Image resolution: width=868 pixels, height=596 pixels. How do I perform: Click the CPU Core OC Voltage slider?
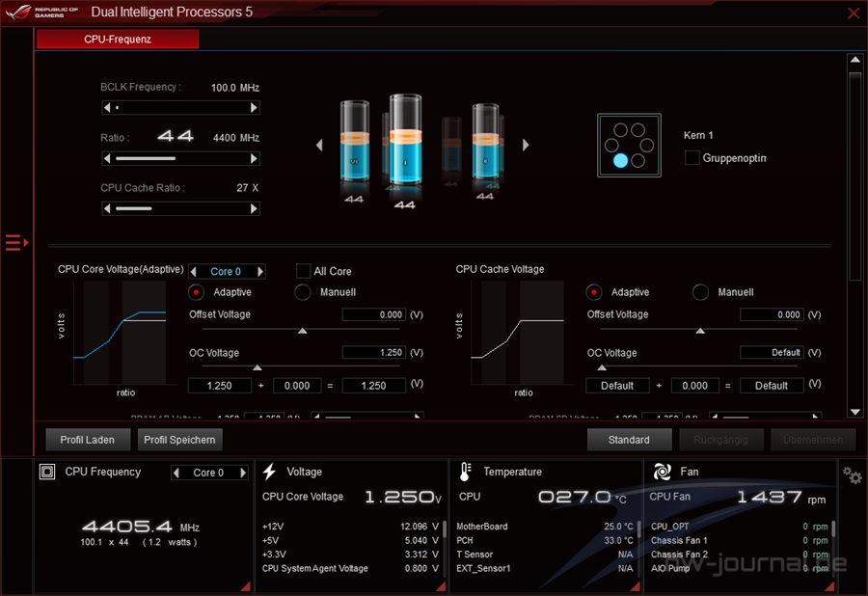click(301, 366)
